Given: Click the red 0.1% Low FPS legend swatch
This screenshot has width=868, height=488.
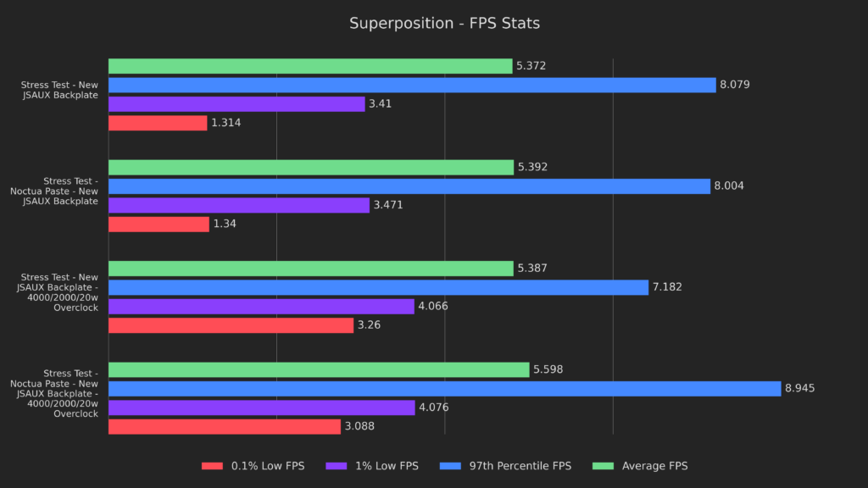Looking at the screenshot, I should point(212,466).
